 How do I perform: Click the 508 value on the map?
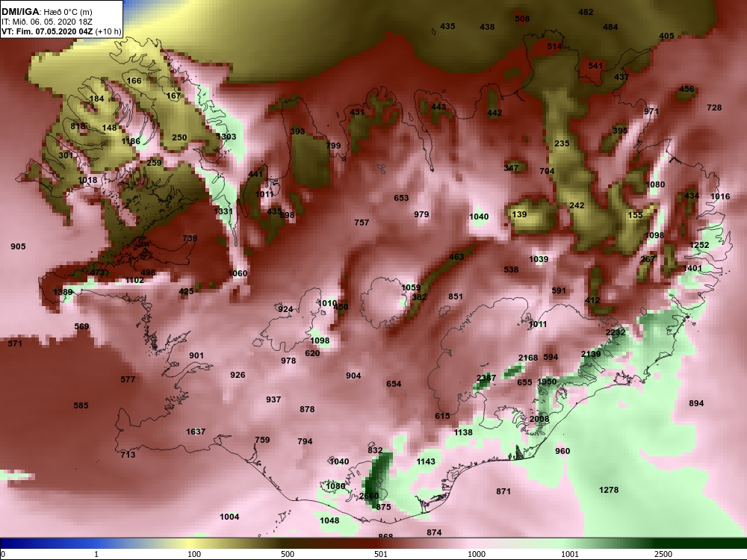(523, 19)
